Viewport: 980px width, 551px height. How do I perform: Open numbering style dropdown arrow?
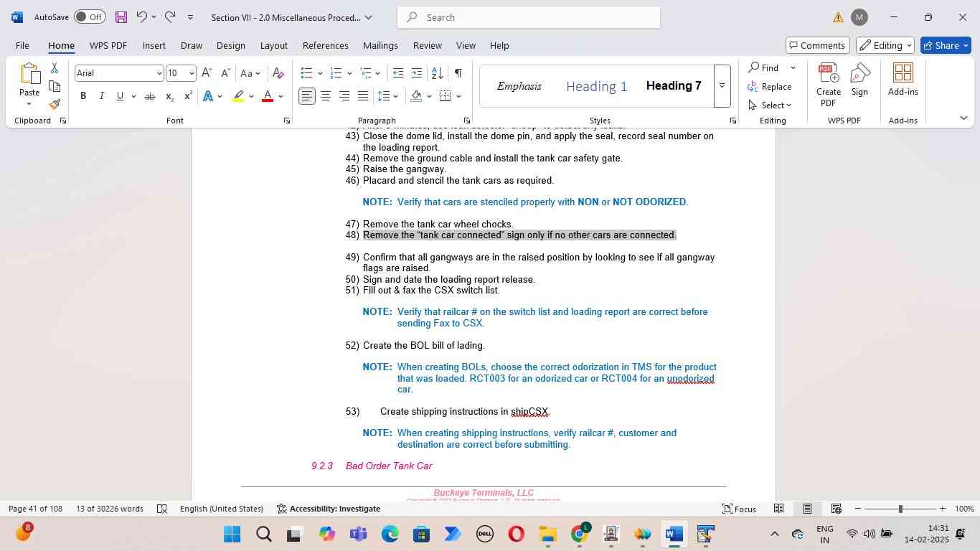click(x=349, y=73)
